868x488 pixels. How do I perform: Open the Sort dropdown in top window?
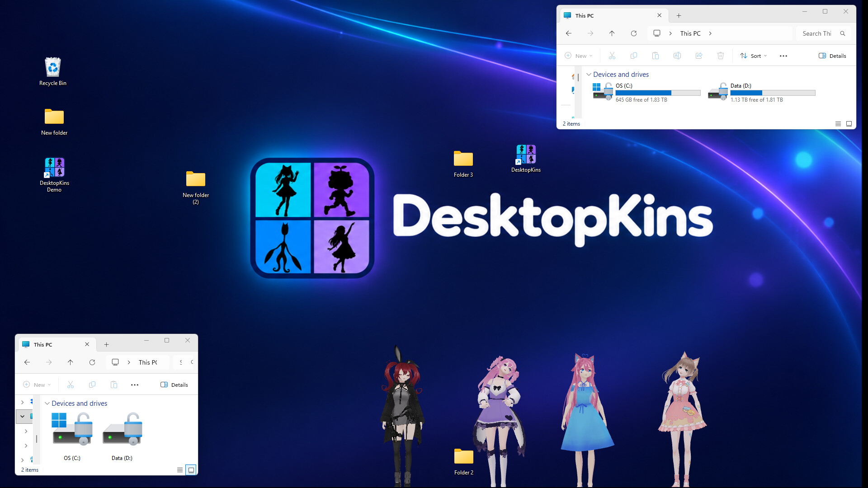coord(754,56)
